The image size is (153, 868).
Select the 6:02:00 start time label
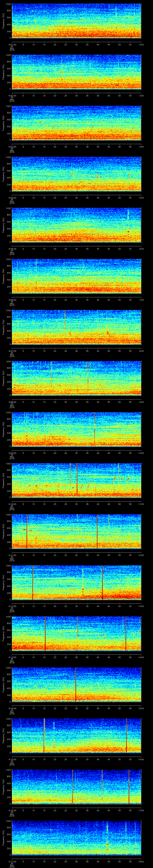pos(12,96)
